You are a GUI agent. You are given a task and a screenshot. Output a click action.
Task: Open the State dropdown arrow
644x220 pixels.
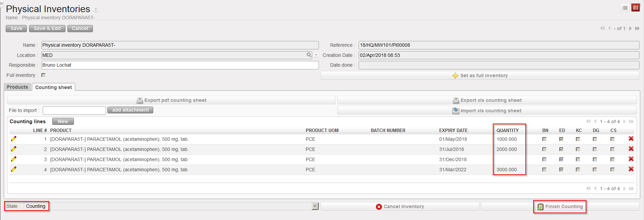click(x=315, y=206)
